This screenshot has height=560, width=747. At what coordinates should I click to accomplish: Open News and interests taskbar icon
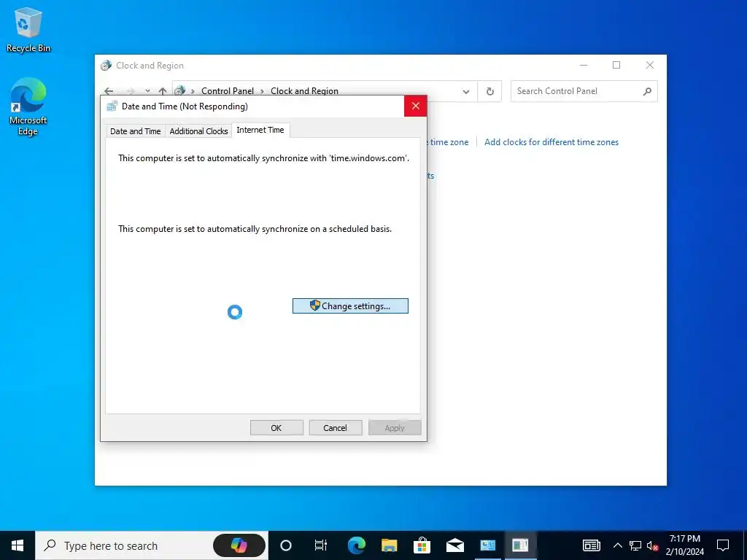[592, 545]
